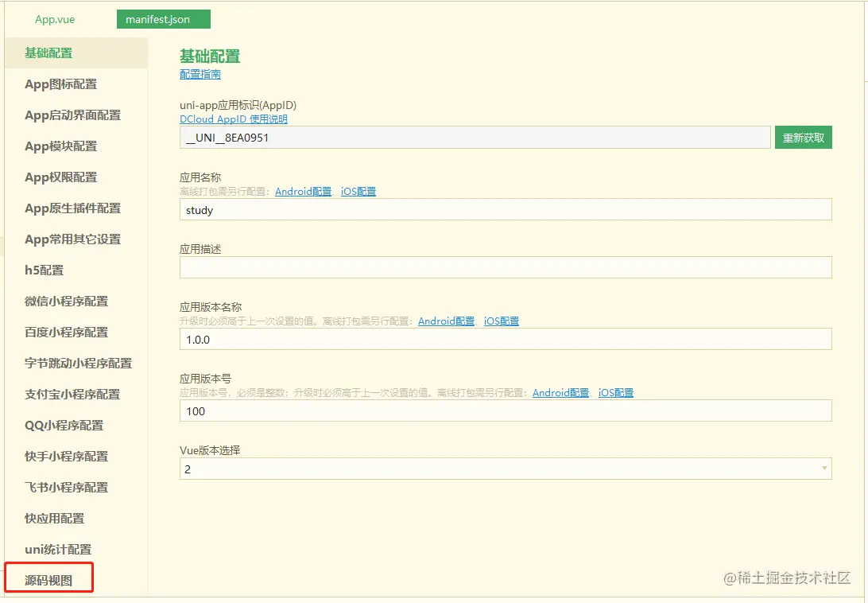
Task: Open iOS配置 link under 应用版本名称
Action: pos(502,321)
